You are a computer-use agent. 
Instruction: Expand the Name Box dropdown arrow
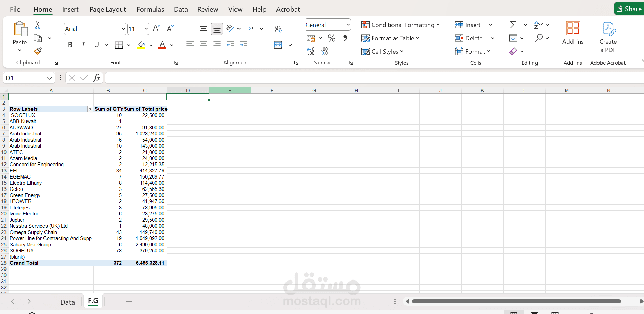50,78
